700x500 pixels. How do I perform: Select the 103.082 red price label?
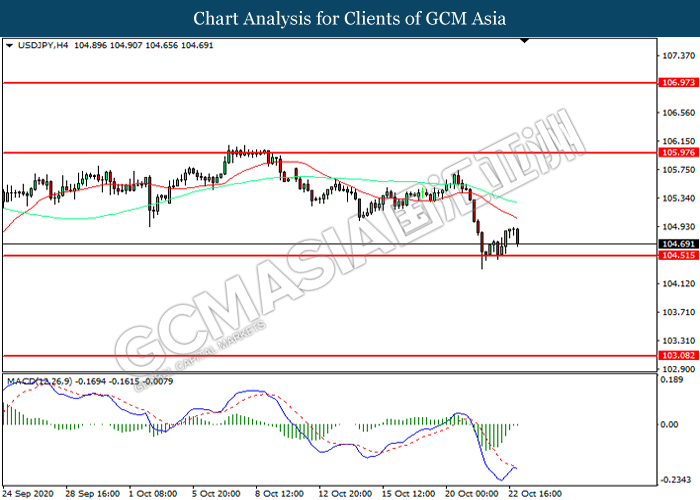coord(678,356)
